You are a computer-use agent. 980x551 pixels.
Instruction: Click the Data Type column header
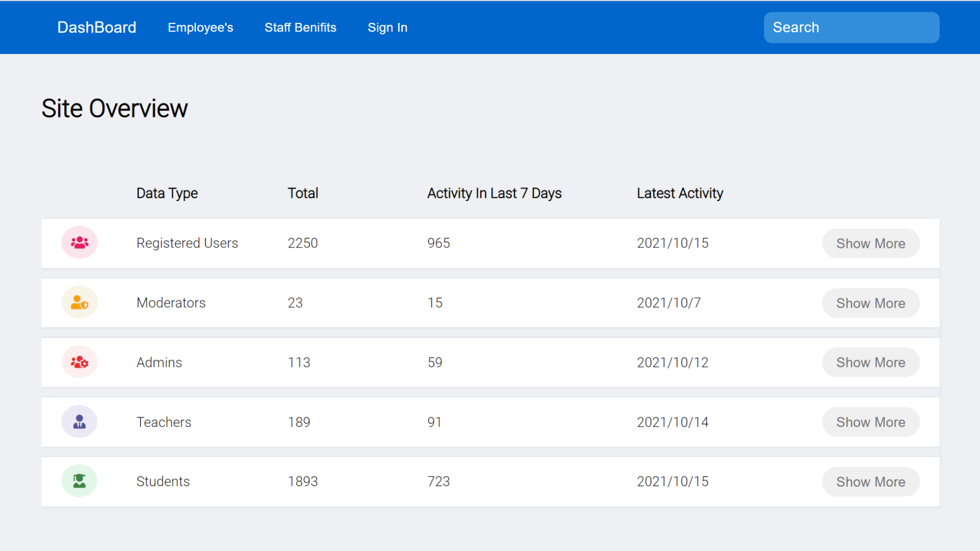[x=167, y=193]
